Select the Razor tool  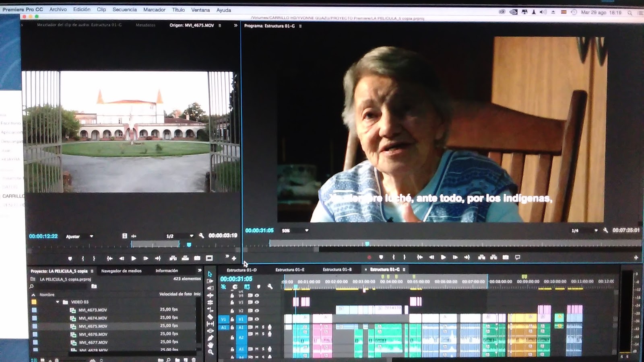point(210,317)
